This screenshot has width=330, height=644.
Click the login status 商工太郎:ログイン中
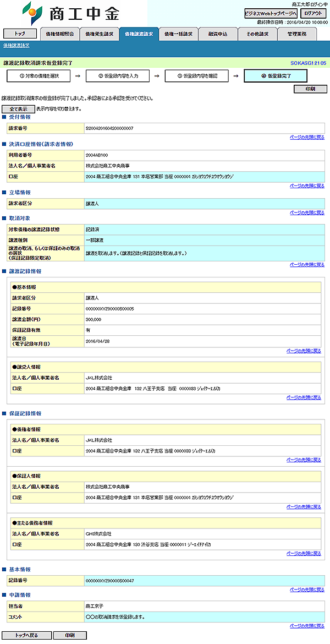click(310, 4)
